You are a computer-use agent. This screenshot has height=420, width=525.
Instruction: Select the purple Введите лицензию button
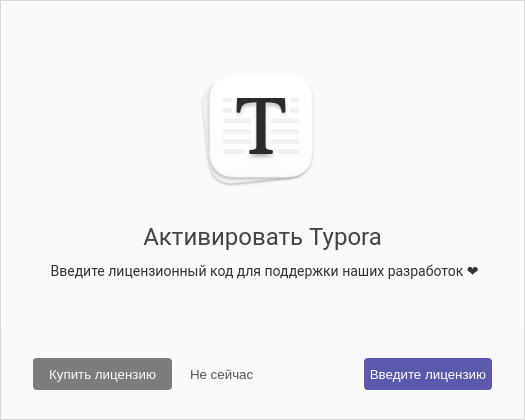428,374
